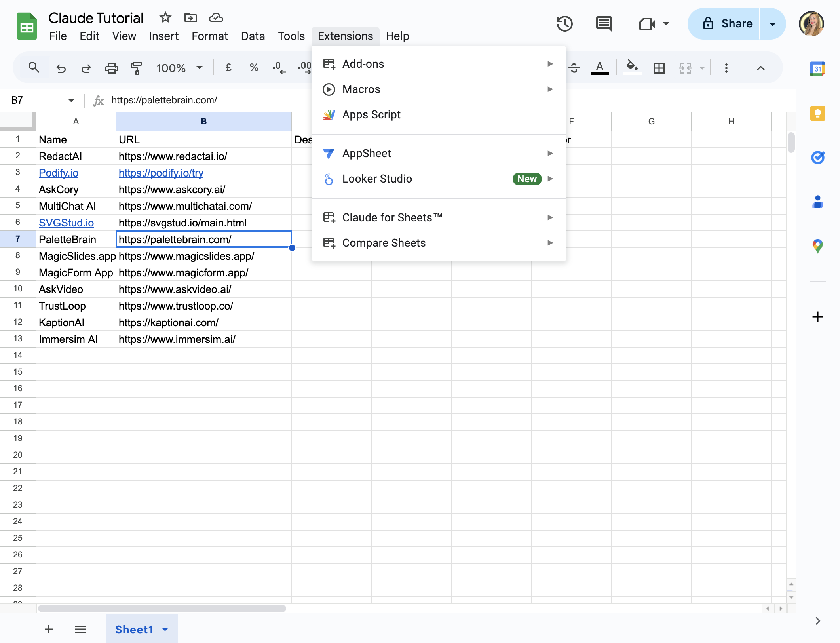This screenshot has height=643, width=840.
Task: Star the Claude Tutorial document
Action: (165, 17)
